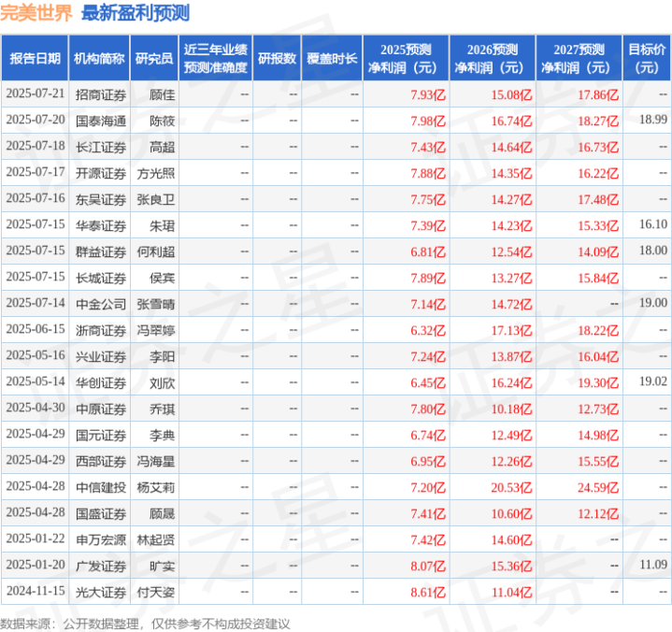672x632 pixels.
Task: Click the 华创证券 cell
Action: [101, 382]
